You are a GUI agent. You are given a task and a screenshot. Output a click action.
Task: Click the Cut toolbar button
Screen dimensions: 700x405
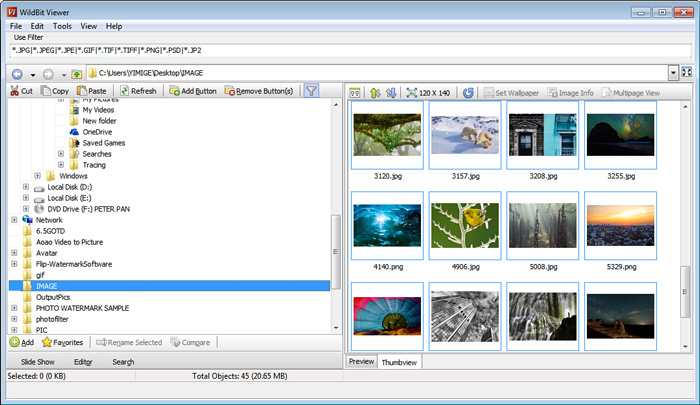click(x=21, y=91)
